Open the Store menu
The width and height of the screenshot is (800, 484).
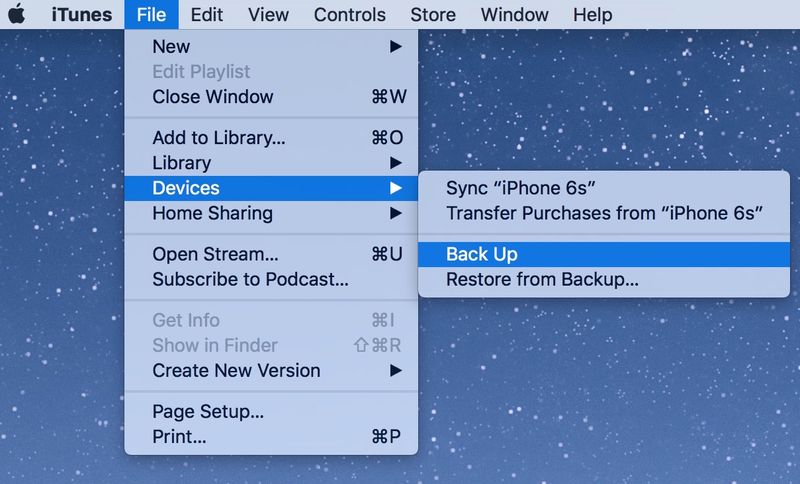coord(433,14)
